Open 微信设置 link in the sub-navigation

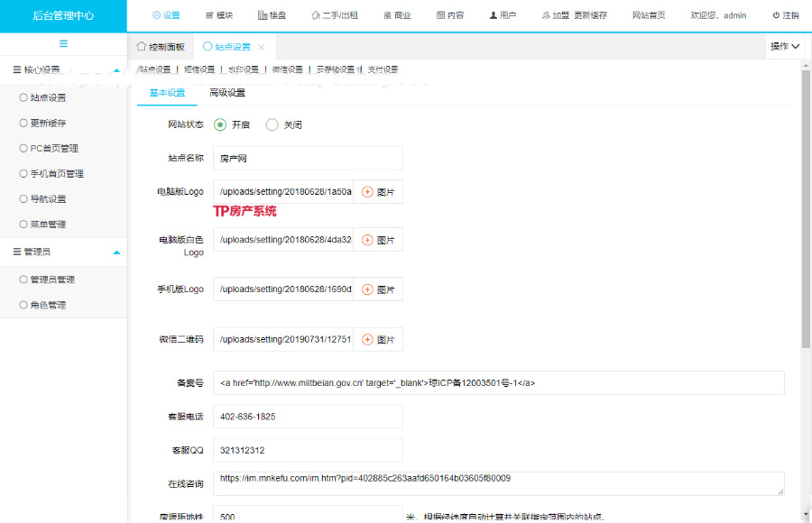coord(287,69)
